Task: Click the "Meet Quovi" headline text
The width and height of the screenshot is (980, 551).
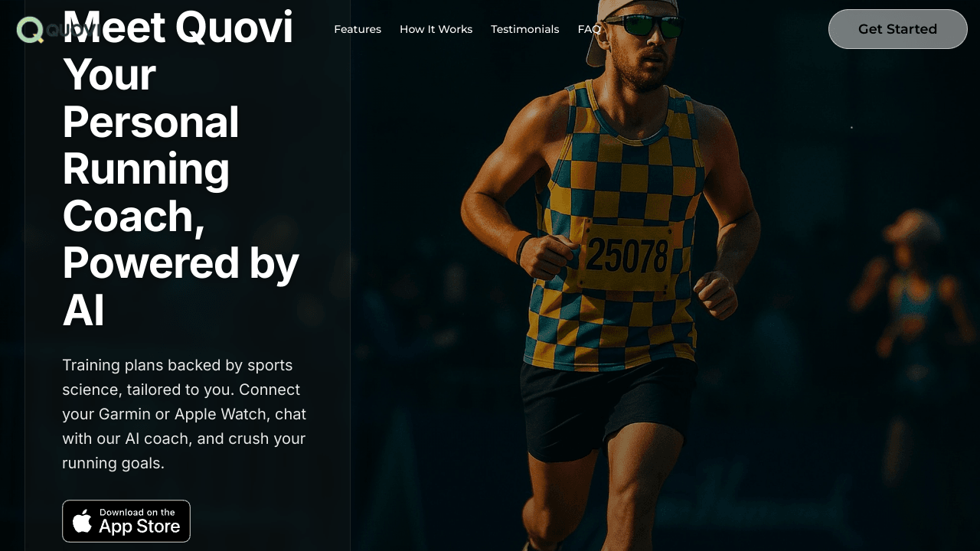Action: pos(178,28)
